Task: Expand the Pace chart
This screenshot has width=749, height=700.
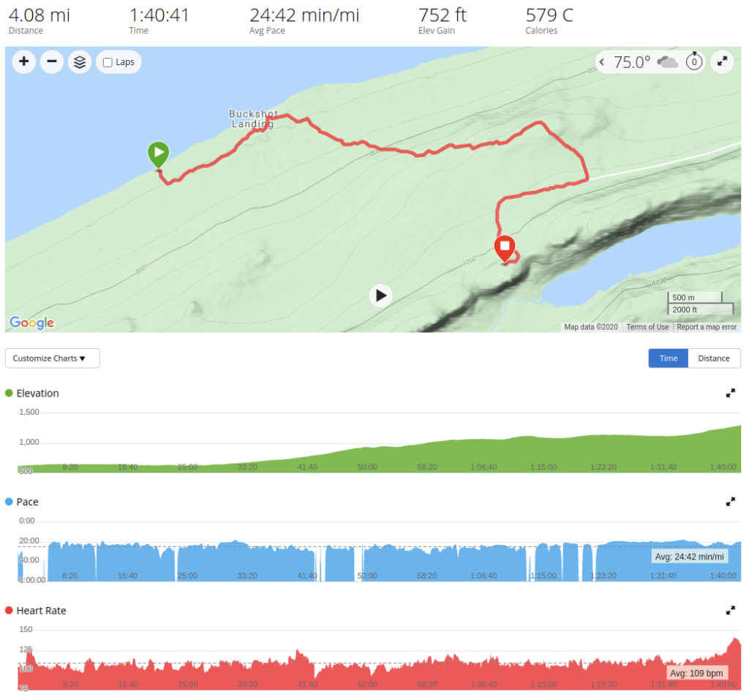Action: (730, 502)
